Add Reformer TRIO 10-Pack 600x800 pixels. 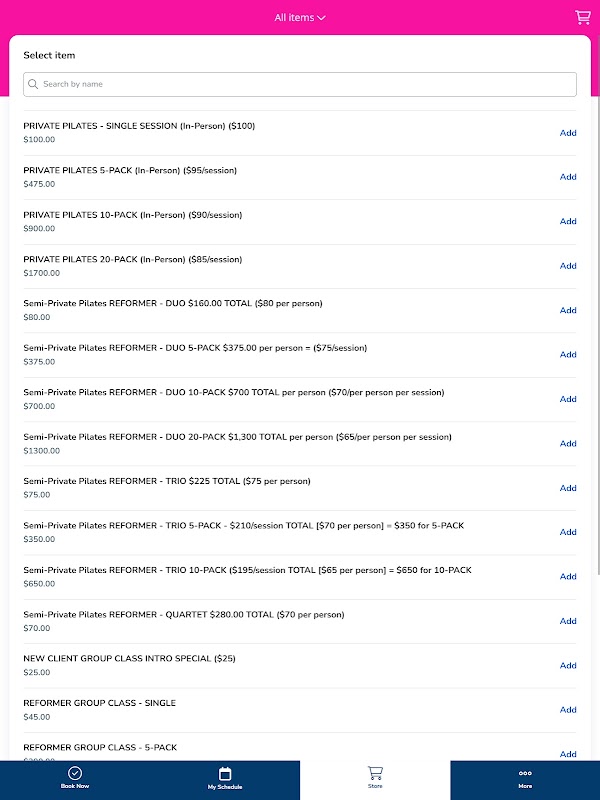click(x=568, y=577)
